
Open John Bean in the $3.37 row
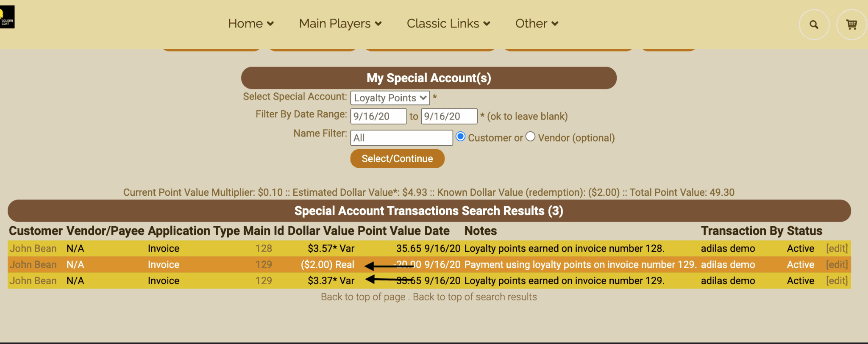pos(33,281)
